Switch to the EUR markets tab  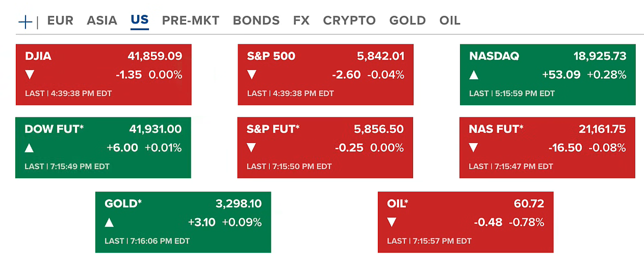[x=60, y=21]
